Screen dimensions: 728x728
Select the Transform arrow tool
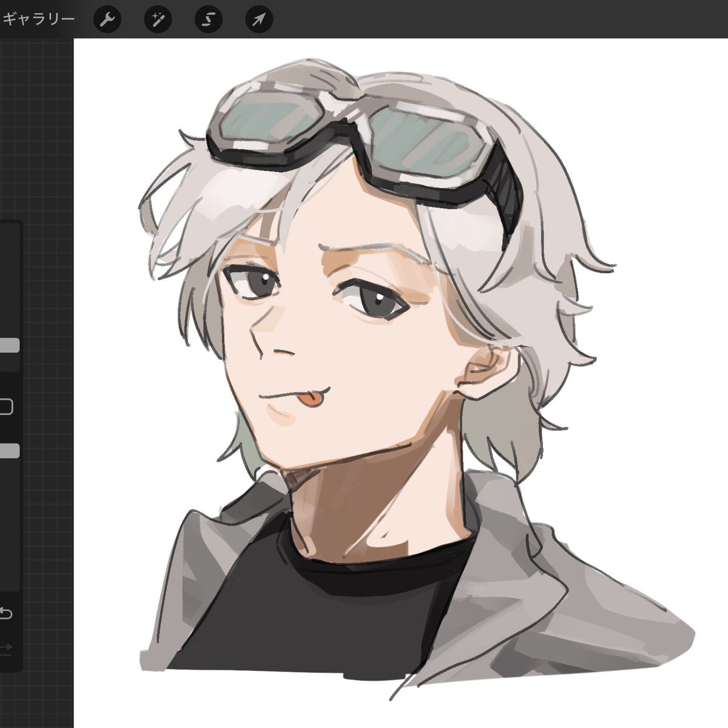point(259,20)
